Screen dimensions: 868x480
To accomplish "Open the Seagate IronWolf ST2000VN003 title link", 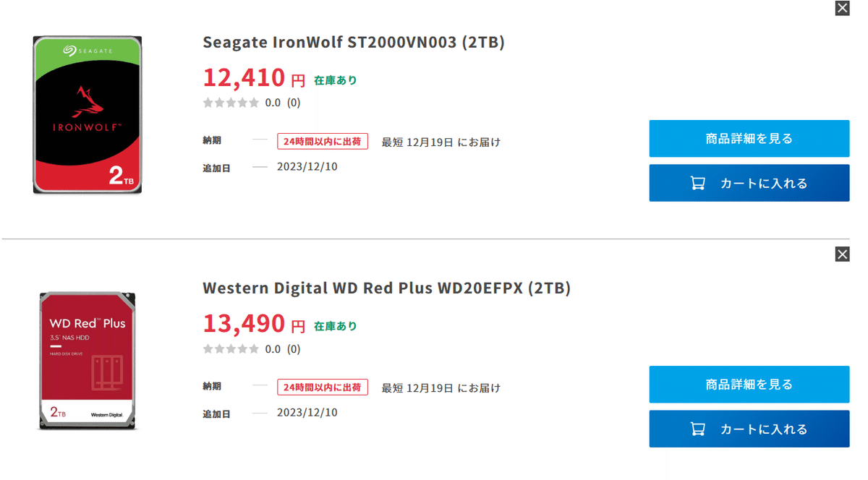I will coord(354,42).
